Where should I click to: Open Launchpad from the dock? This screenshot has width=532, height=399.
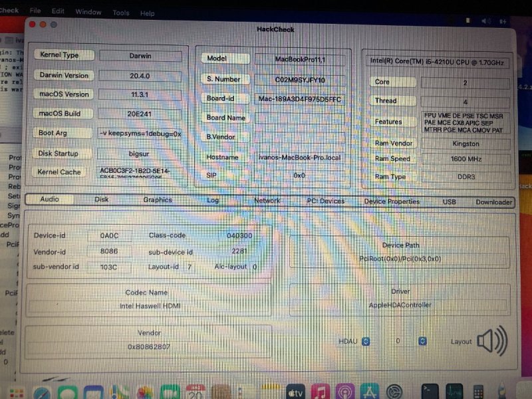coord(16,393)
